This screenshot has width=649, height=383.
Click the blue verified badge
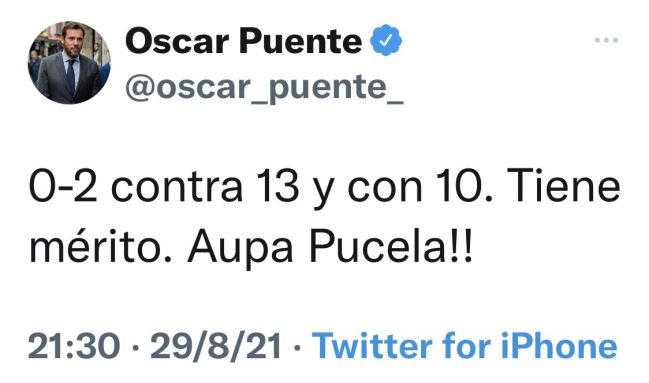(x=386, y=40)
